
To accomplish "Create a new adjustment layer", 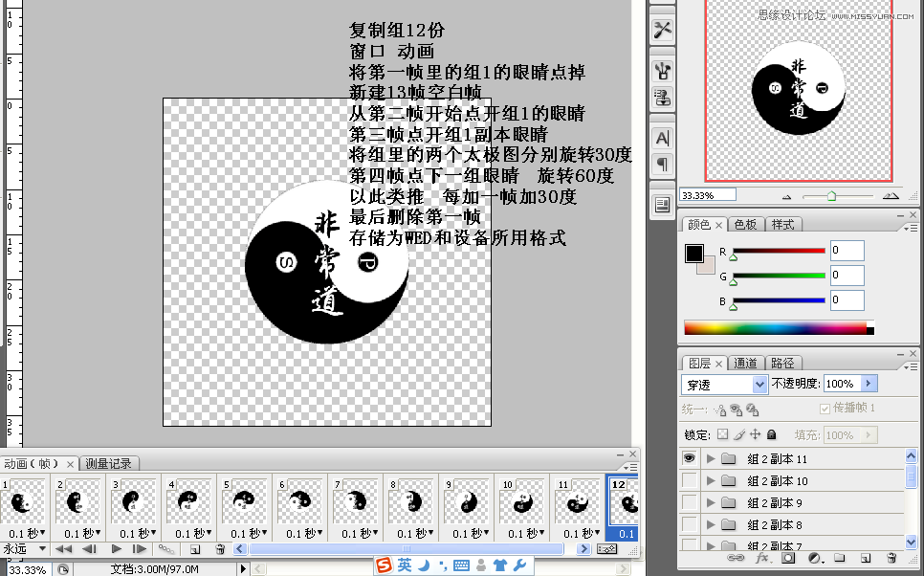I will coord(813,558).
